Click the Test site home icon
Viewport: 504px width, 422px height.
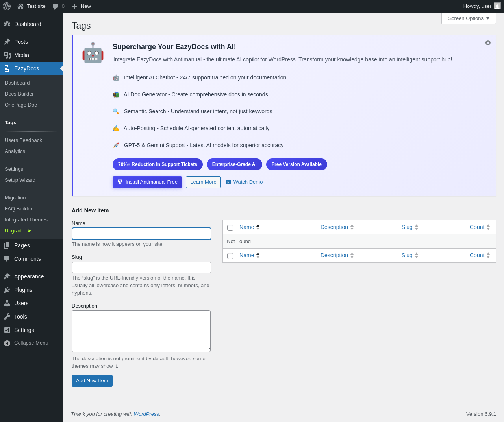click(x=20, y=6)
